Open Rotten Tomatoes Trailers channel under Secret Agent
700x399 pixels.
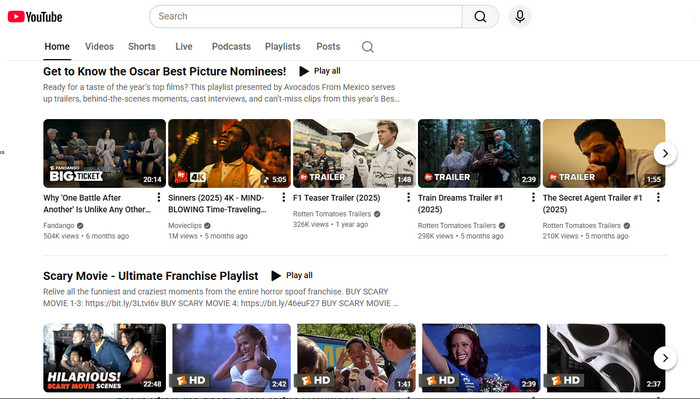pyautogui.click(x=582, y=225)
